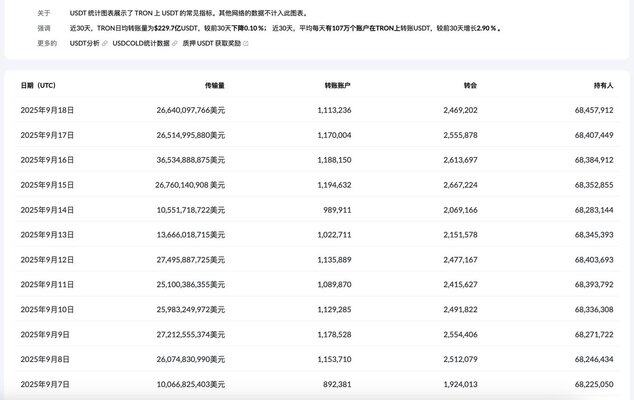
Task: Click the accounts value 1,194,632
Action: 334,185
